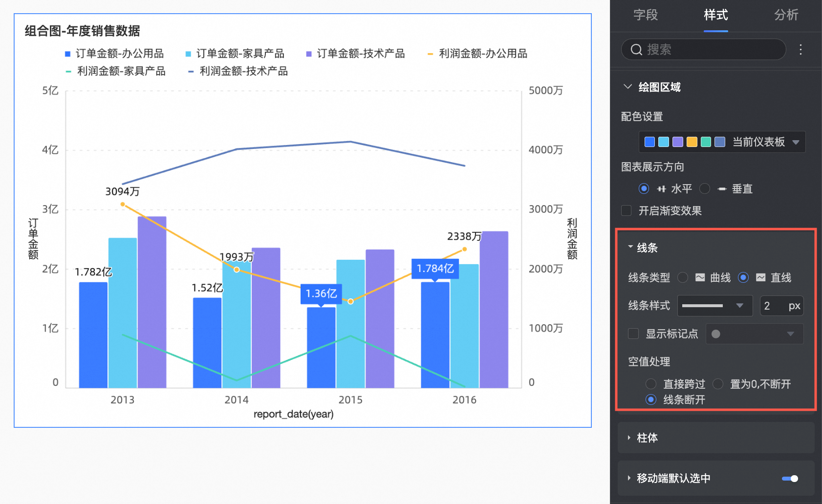Screen dimensions: 822x504
Task: Collapse the 绘图区域 section
Action: (x=627, y=86)
